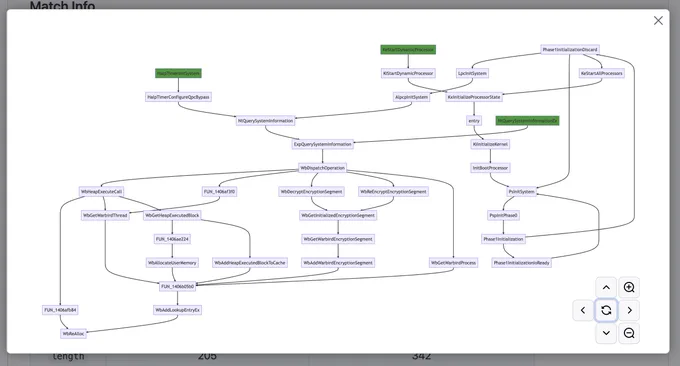Click the WbAddLookupEntryEx node
This screenshot has width=680, height=366.
pyautogui.click(x=177, y=310)
